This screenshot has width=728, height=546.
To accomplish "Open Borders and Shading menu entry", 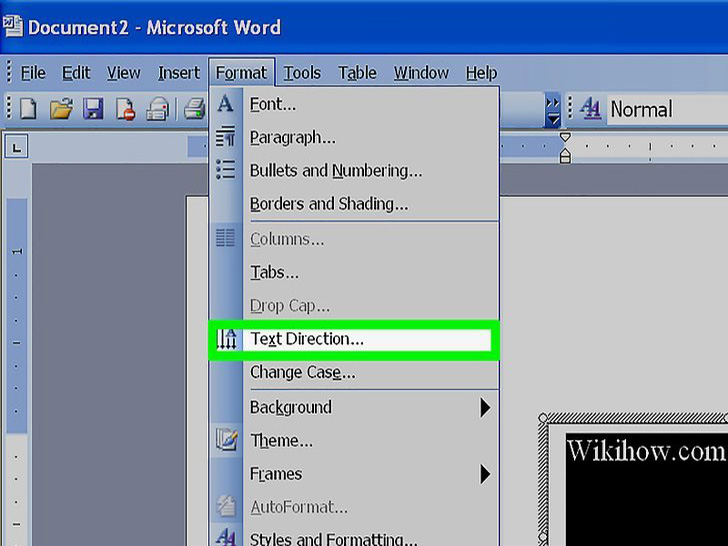I will coord(354,204).
